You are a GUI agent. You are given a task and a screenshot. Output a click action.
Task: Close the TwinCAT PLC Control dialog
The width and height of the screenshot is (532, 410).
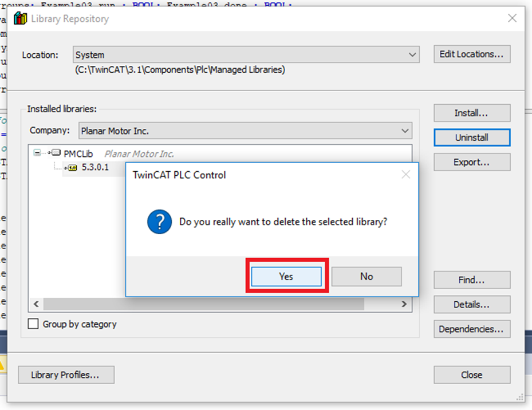coord(405,175)
